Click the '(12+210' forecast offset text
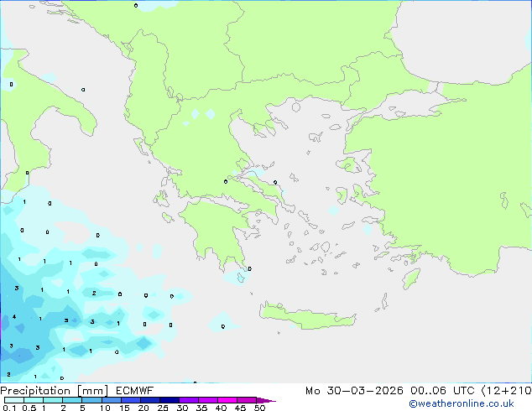The image size is (532, 411). tap(506, 391)
